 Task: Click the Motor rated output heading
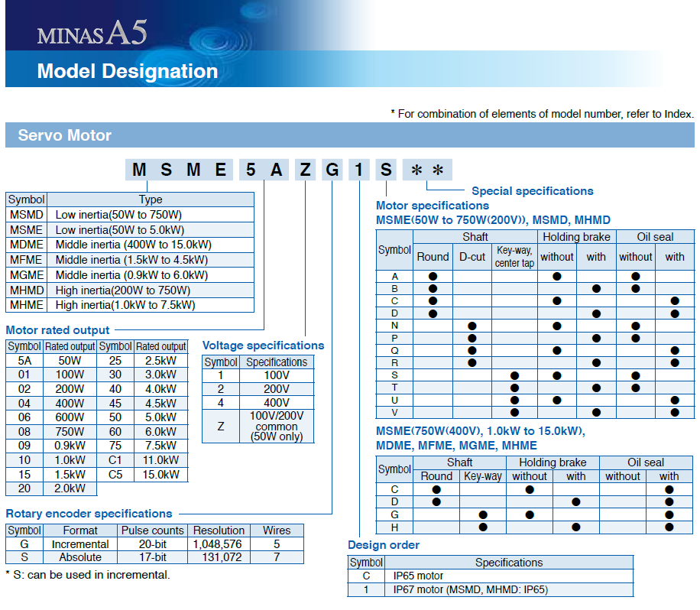(x=57, y=330)
